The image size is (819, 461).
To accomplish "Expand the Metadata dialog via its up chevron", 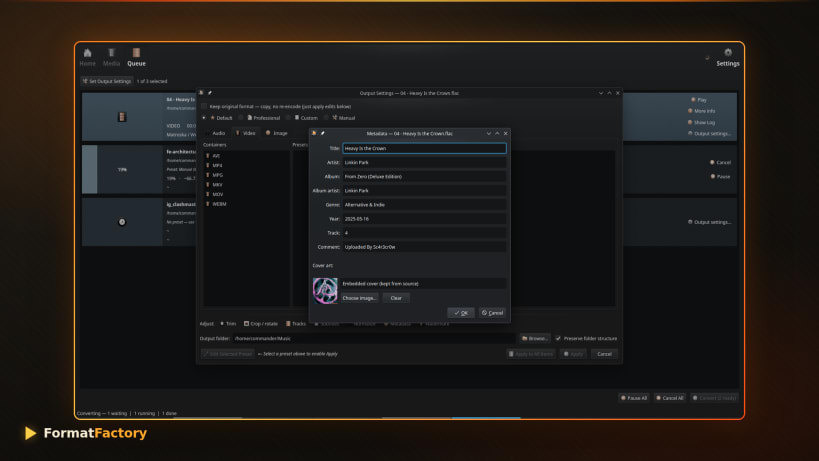I will pos(497,134).
